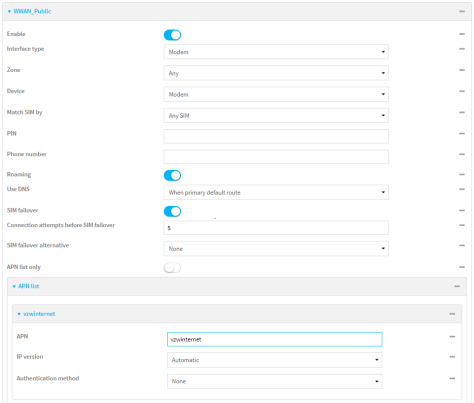Screen dimensions: 474x403
Task: Click the dash icon next to PIN field
Action: (462, 134)
